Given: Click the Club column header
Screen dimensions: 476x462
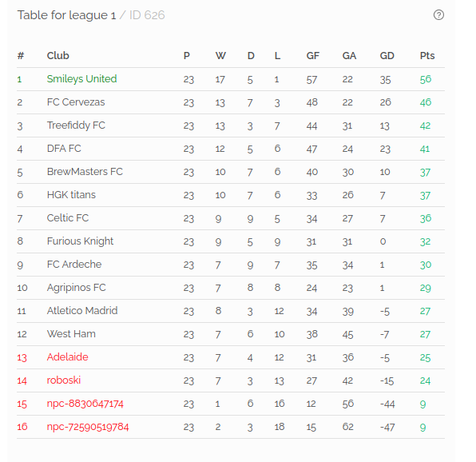Looking at the screenshot, I should pos(58,56).
